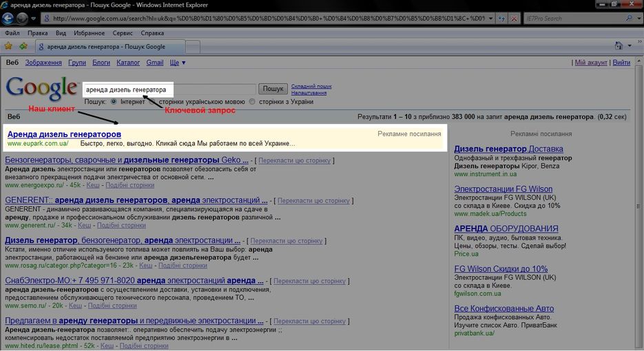Open the 'Складний пошук' advanced search link
The height and width of the screenshot is (351, 644).
point(311,86)
